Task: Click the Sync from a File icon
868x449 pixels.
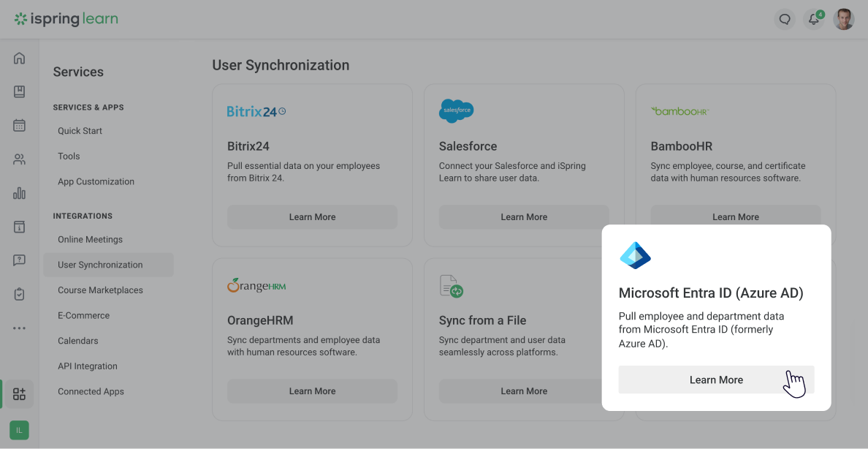Action: [451, 286]
